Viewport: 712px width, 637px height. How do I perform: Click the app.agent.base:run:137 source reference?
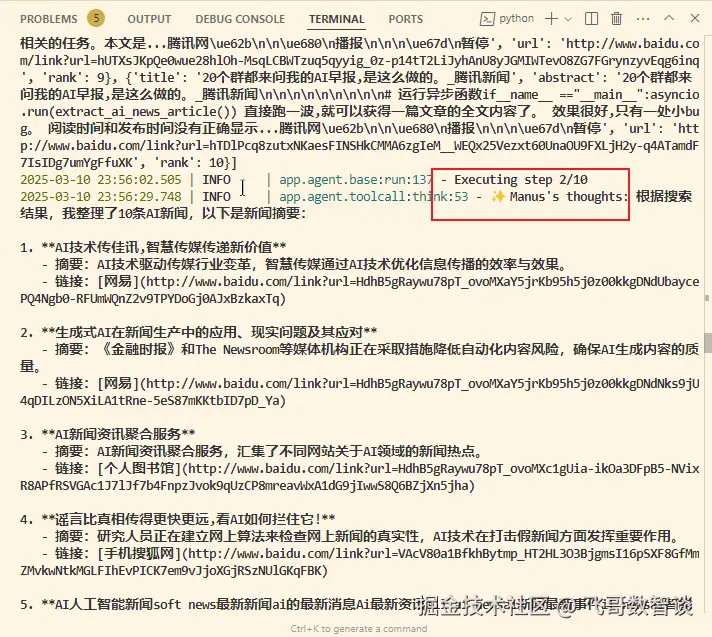tap(356, 180)
